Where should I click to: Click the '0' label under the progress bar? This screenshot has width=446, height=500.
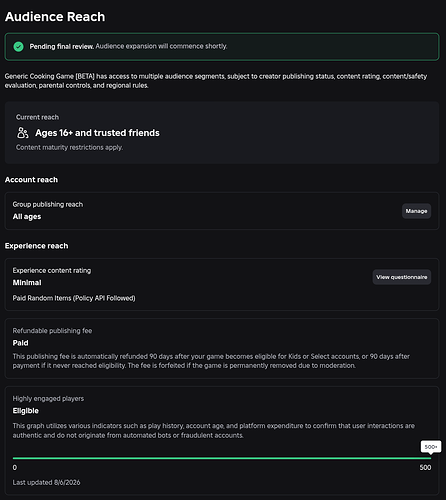(15, 468)
